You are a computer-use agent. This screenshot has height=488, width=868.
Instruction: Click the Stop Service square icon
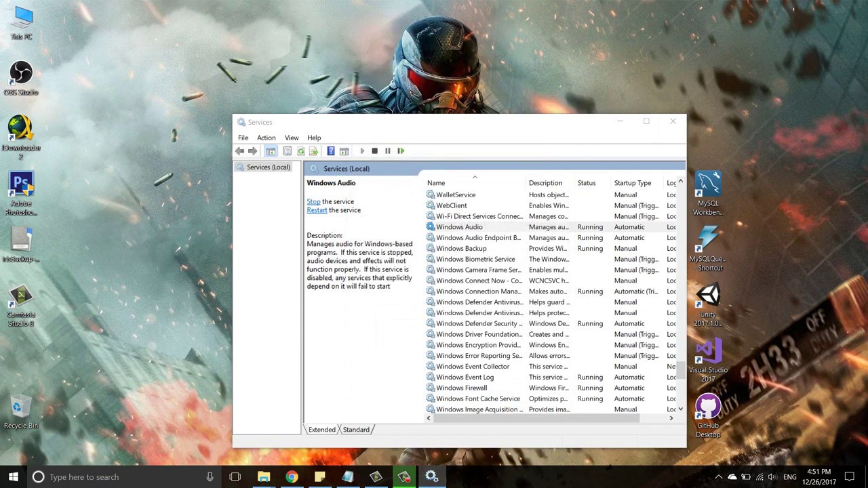[x=374, y=151]
